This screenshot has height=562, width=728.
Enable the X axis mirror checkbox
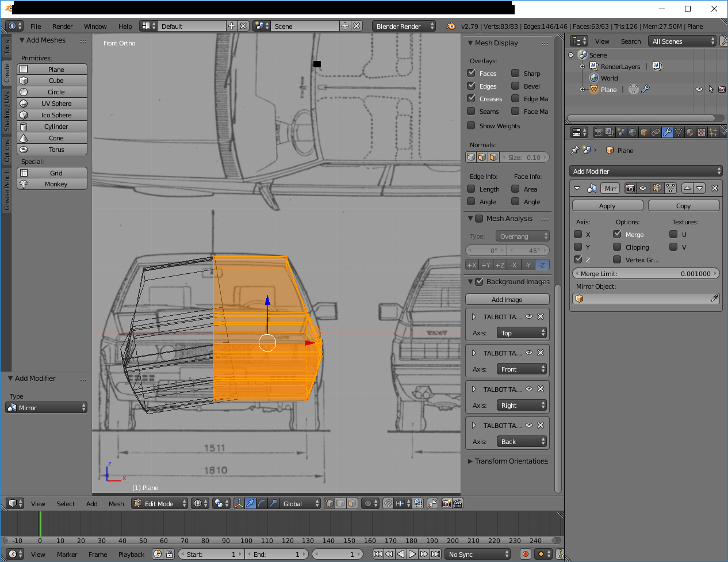coord(578,234)
